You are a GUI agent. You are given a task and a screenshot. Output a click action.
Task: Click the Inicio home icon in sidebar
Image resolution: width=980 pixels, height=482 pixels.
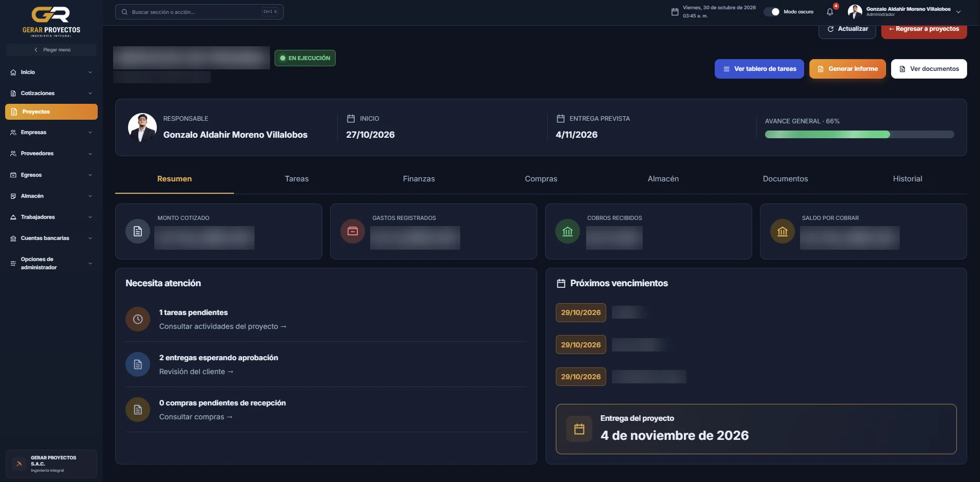13,72
